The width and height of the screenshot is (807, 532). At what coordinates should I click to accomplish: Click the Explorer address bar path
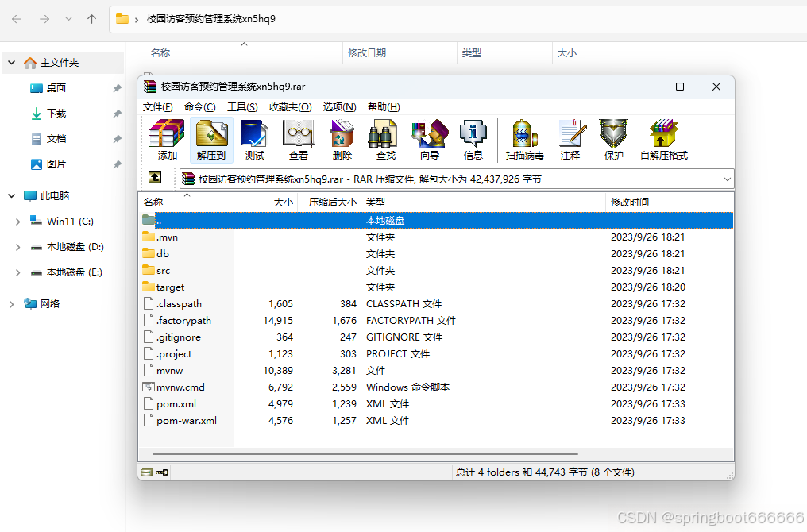point(211,19)
